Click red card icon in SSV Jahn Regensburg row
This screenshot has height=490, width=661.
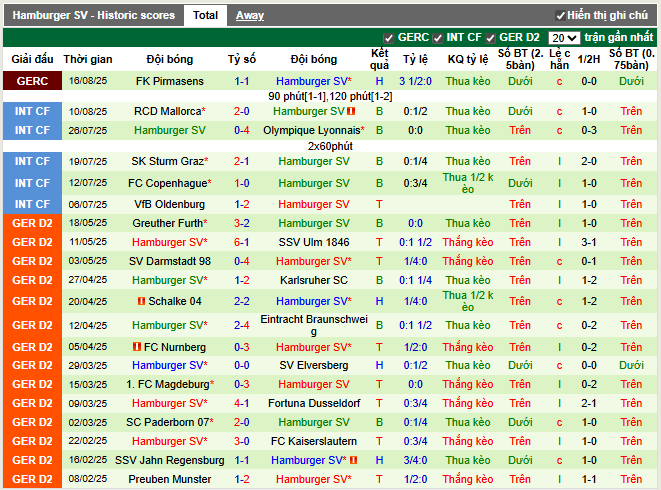354,460
